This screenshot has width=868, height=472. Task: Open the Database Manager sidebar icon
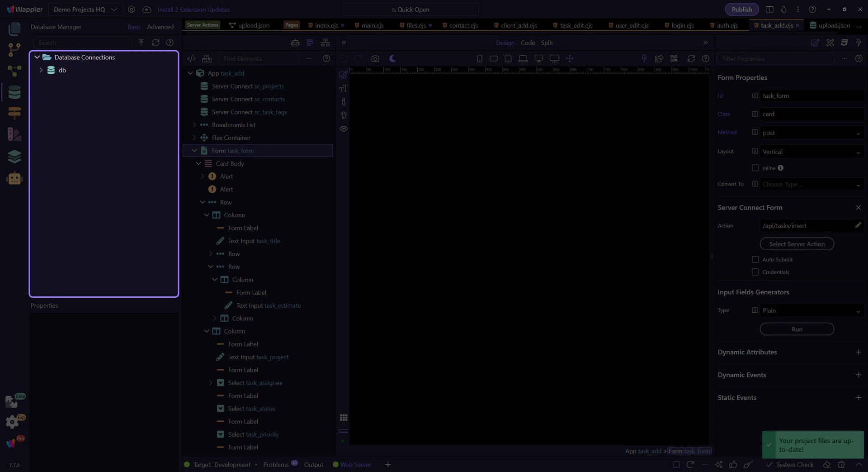point(14,92)
